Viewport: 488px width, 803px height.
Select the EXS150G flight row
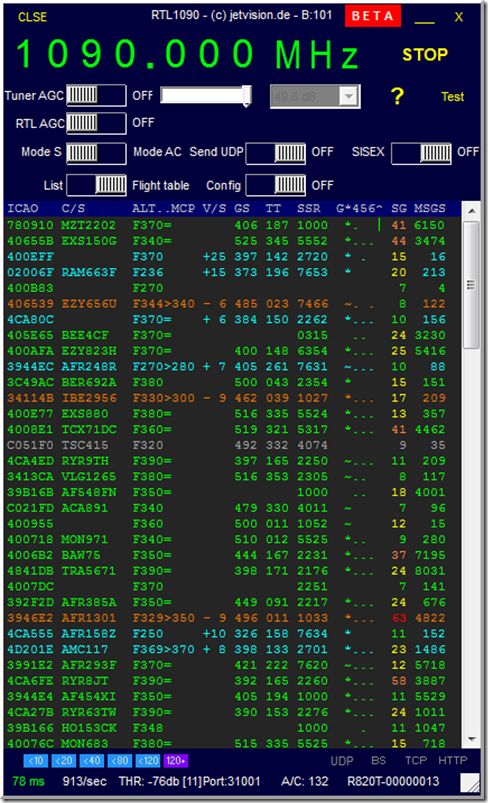[226, 241]
